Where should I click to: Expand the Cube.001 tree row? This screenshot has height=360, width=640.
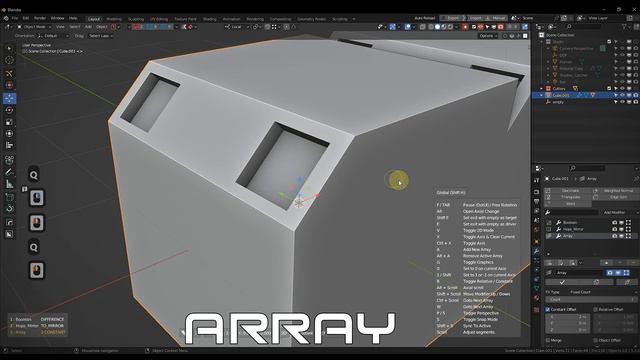542,95
